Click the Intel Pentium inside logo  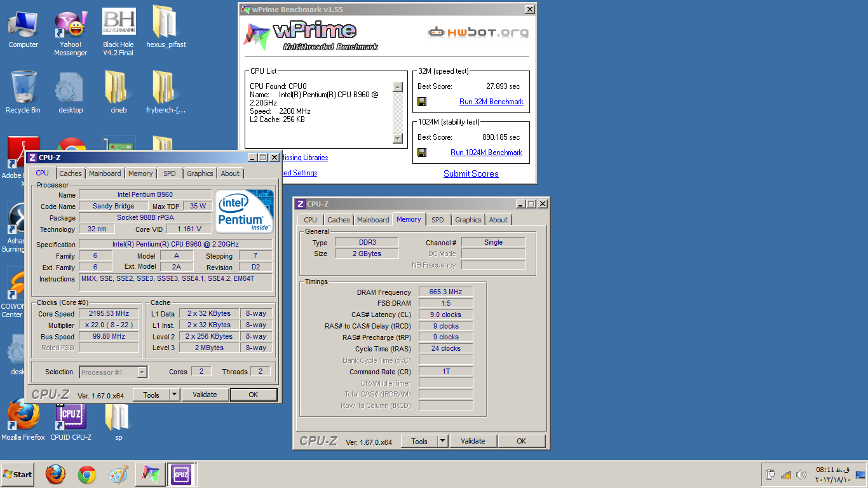click(244, 211)
